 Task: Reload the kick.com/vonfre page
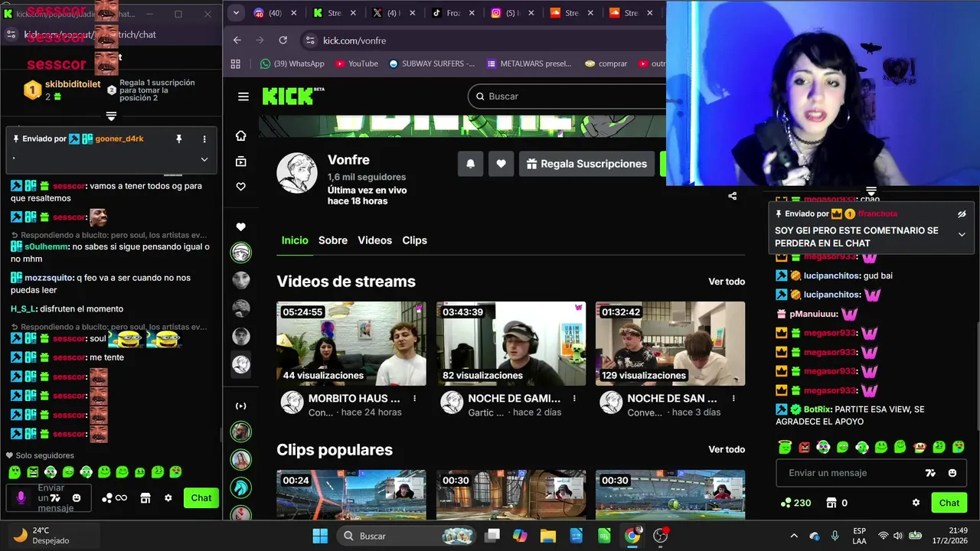tap(283, 41)
